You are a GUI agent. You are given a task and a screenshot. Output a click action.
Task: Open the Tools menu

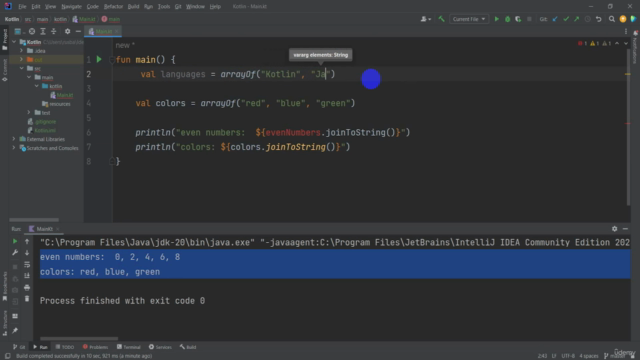pyautogui.click(x=164, y=7)
